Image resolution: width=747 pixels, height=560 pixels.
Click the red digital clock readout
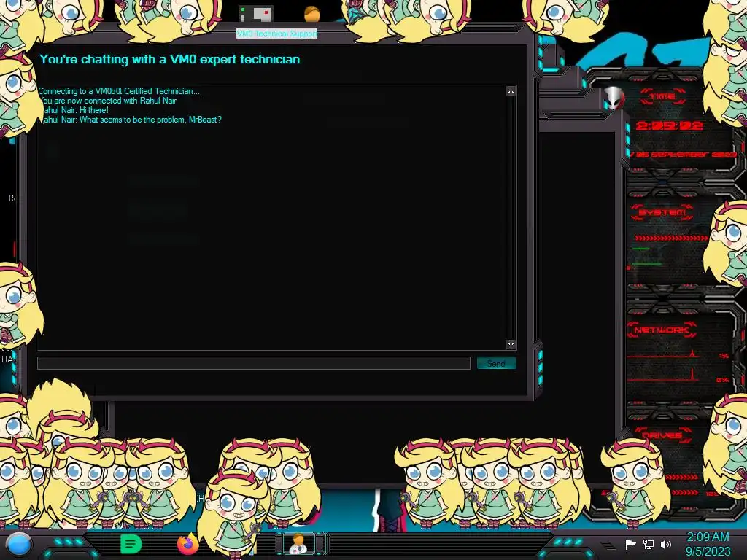(x=670, y=125)
